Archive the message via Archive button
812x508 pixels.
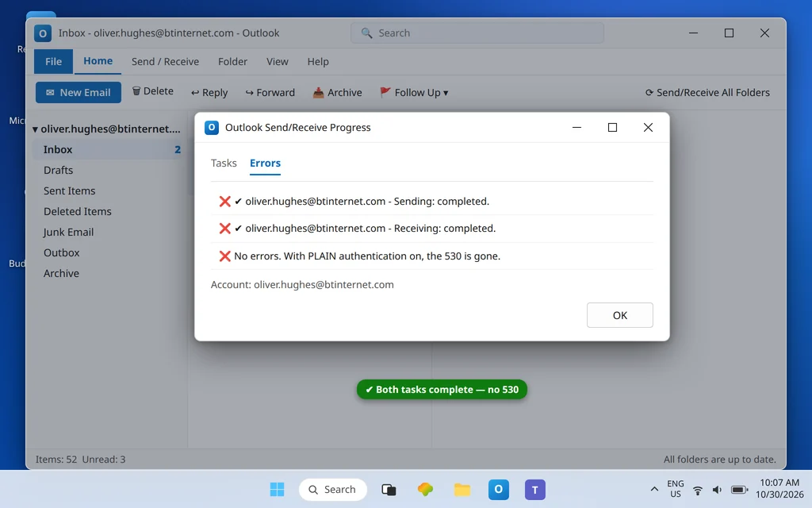point(337,92)
